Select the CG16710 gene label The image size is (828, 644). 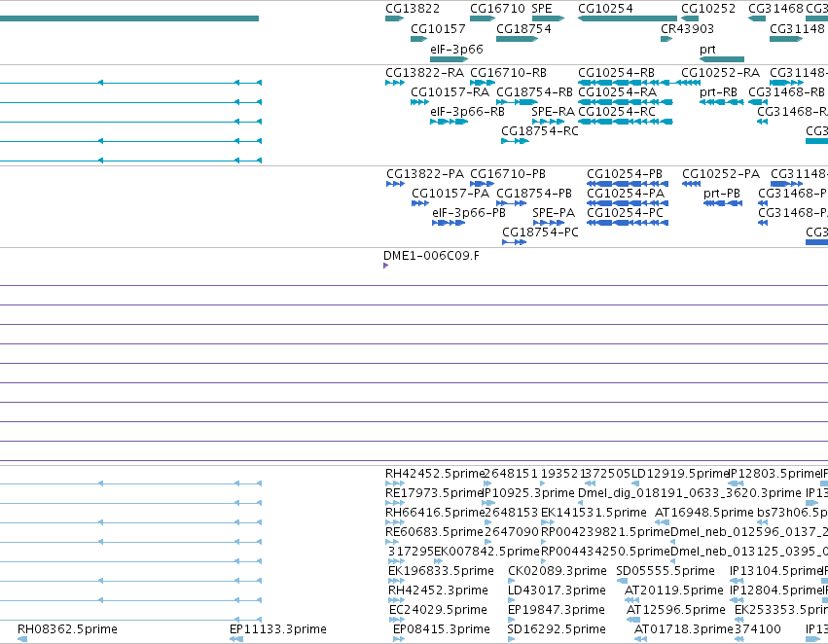(x=497, y=9)
